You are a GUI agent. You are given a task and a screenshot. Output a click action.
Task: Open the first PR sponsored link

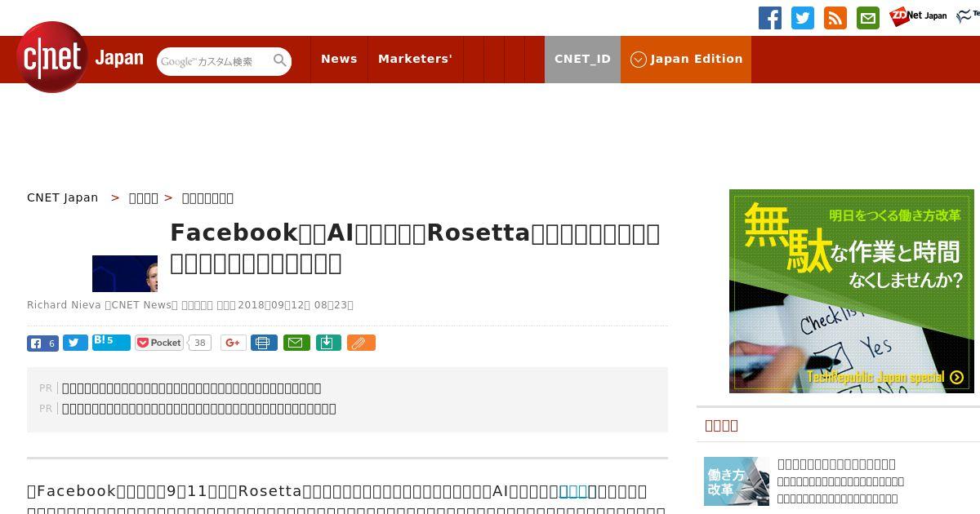tap(192, 388)
